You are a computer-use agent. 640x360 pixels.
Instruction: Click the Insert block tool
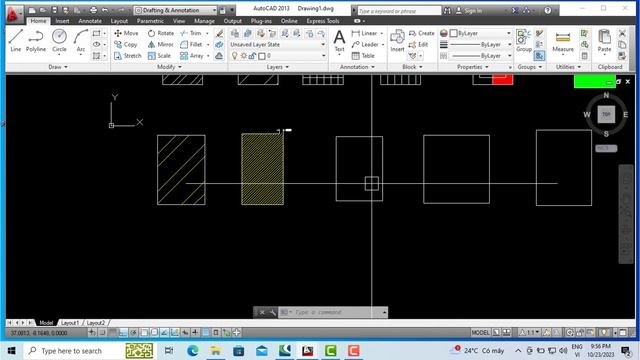point(397,41)
